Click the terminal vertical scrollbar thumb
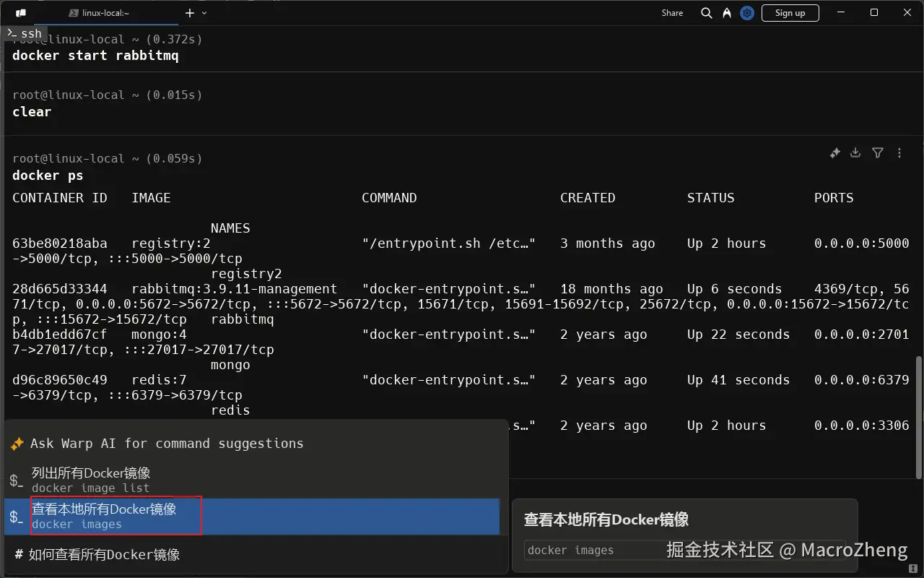 point(918,416)
